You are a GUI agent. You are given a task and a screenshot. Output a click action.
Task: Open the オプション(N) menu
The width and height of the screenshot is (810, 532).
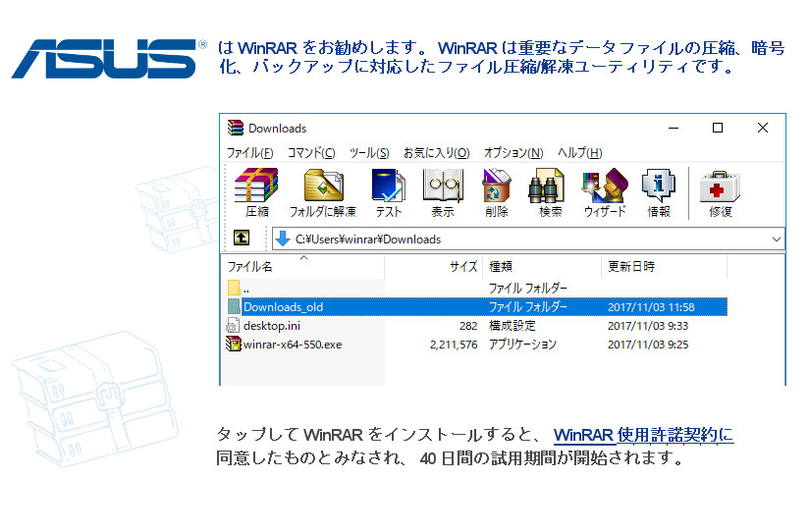pyautogui.click(x=513, y=153)
